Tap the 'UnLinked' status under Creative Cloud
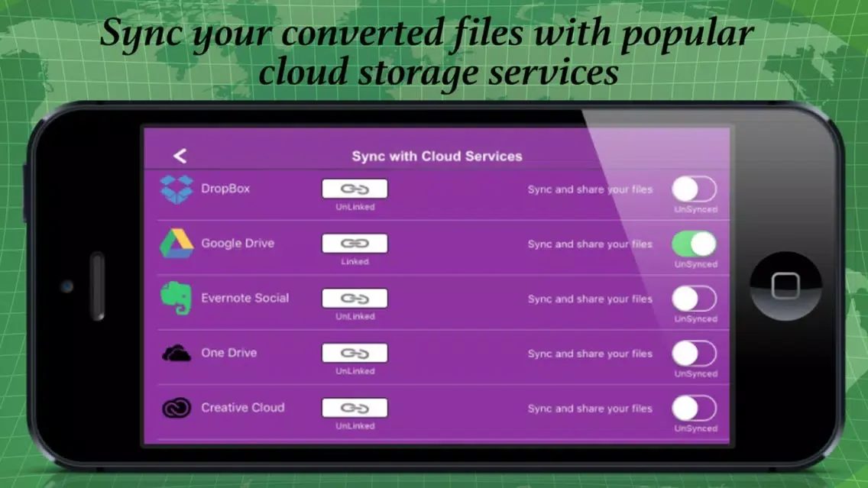Image resolution: width=868 pixels, height=488 pixels. coord(355,426)
